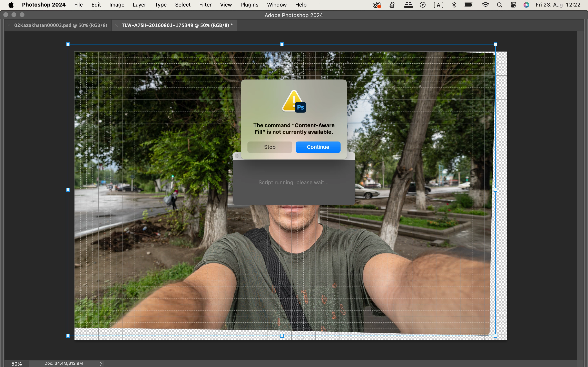The width and height of the screenshot is (588, 367).
Task: Click the top-center transform handle
Action: (282, 44)
